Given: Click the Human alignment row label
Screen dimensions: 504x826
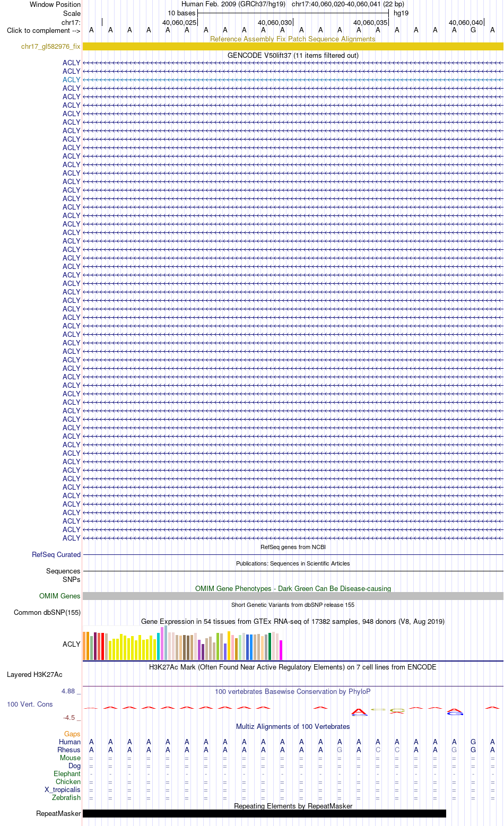Looking at the screenshot, I should click(x=69, y=742).
